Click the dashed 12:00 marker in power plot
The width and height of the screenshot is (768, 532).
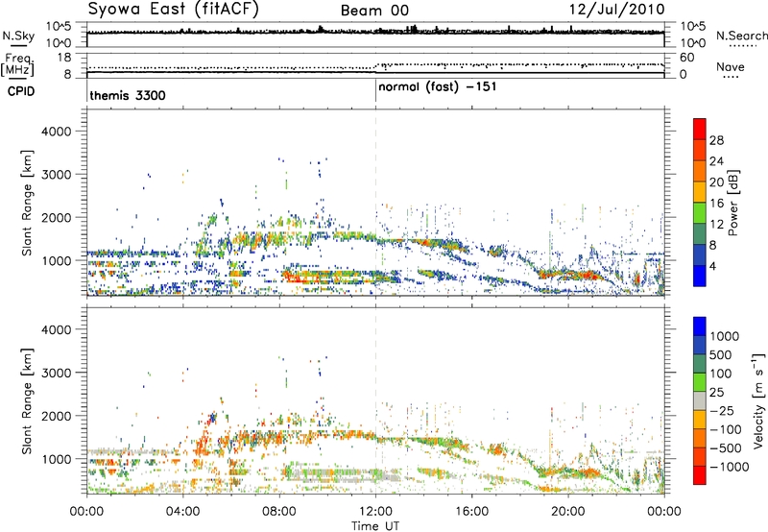[x=375, y=203]
